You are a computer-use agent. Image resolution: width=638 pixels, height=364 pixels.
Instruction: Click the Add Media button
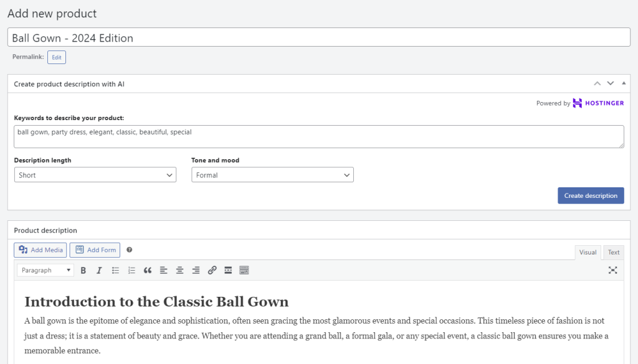click(40, 250)
